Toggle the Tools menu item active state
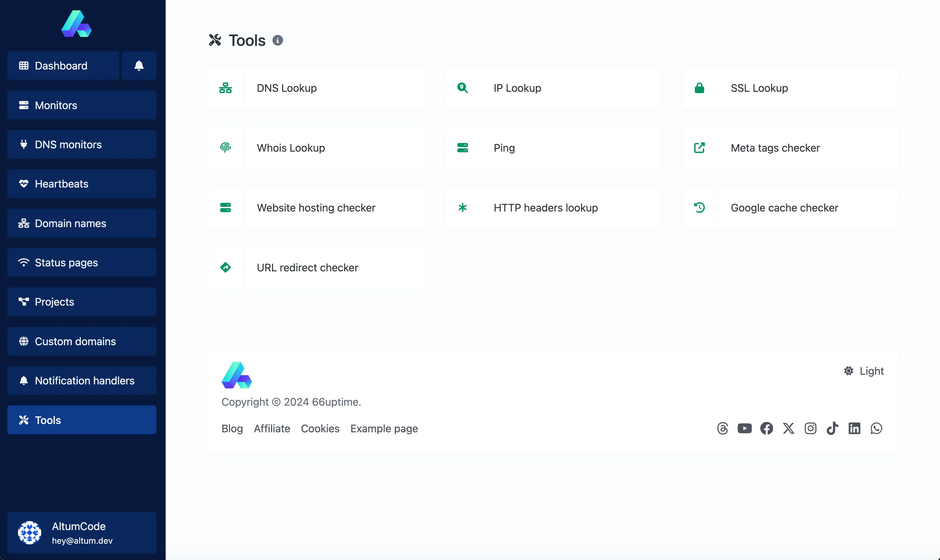 pyautogui.click(x=79, y=419)
